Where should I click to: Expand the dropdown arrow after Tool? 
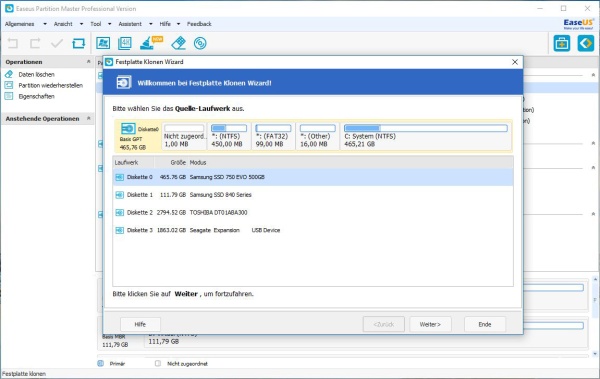click(109, 24)
